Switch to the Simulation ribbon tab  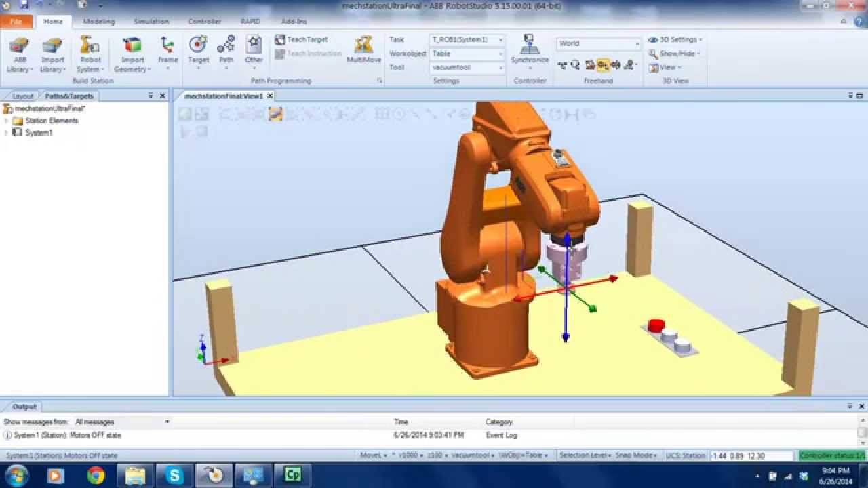tap(151, 22)
